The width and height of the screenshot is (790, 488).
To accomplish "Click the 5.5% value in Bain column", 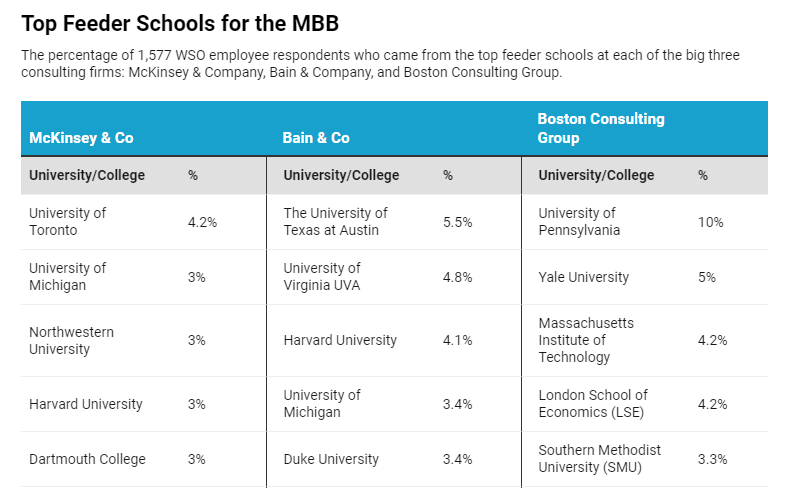I will pos(457,222).
